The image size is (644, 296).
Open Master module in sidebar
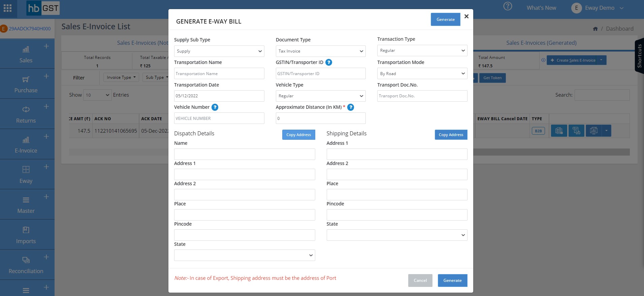click(26, 205)
